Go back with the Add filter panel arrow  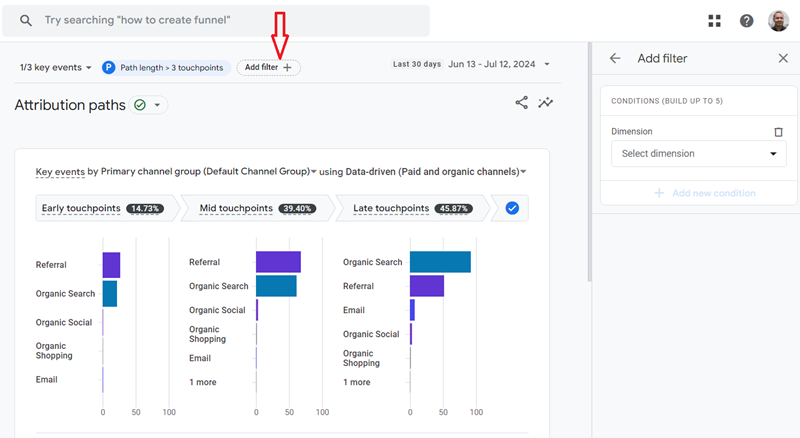click(x=615, y=58)
